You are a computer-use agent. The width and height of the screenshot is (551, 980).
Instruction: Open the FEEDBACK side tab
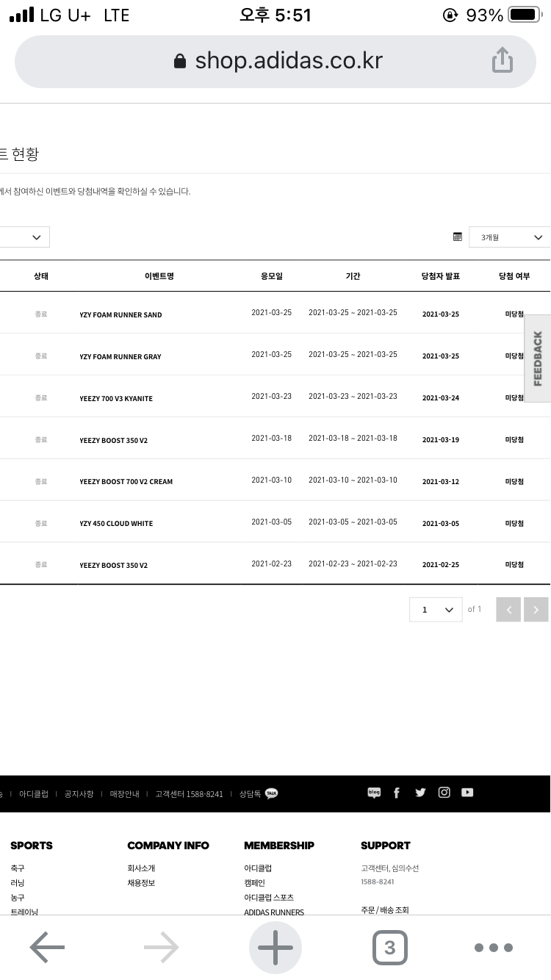tap(538, 359)
